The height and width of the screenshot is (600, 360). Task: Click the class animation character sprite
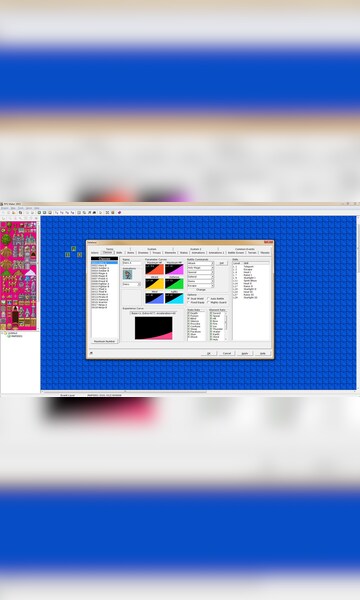coord(127,274)
